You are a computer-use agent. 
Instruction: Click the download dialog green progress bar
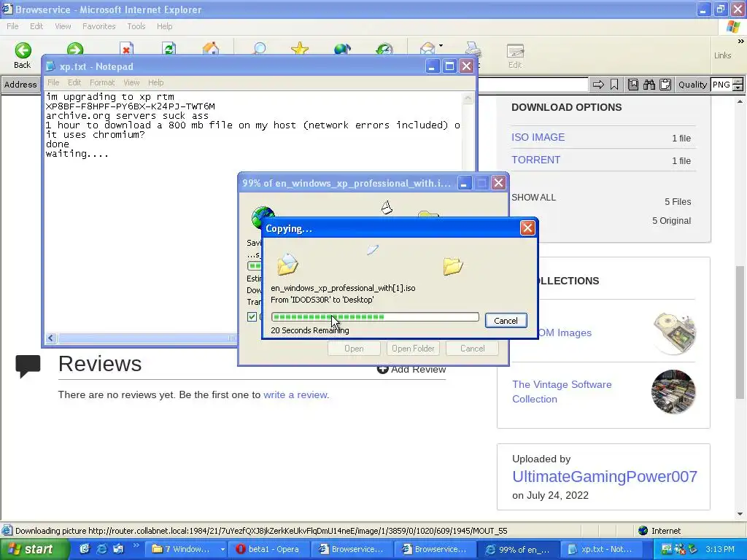[x=254, y=265]
